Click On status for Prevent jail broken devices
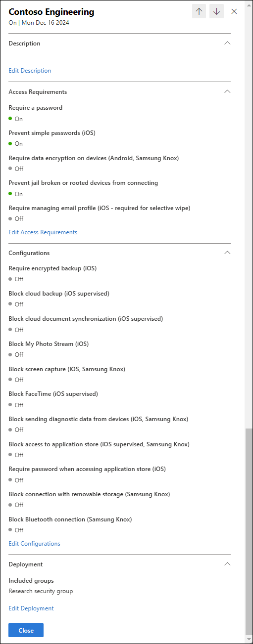 [x=16, y=194]
